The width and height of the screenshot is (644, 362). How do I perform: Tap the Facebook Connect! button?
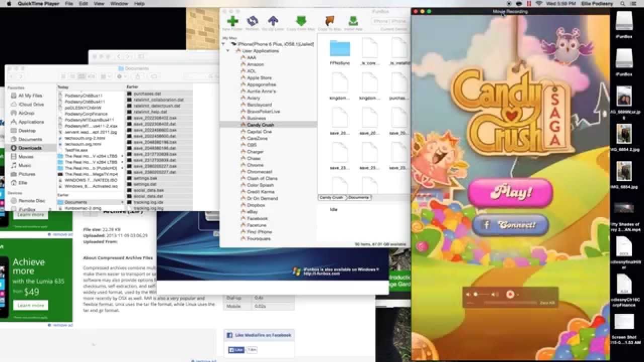[510, 225]
